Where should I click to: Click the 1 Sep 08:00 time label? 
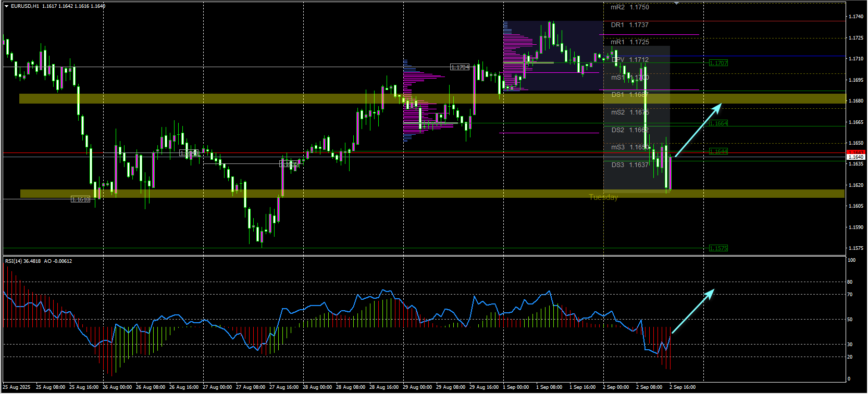click(x=549, y=387)
